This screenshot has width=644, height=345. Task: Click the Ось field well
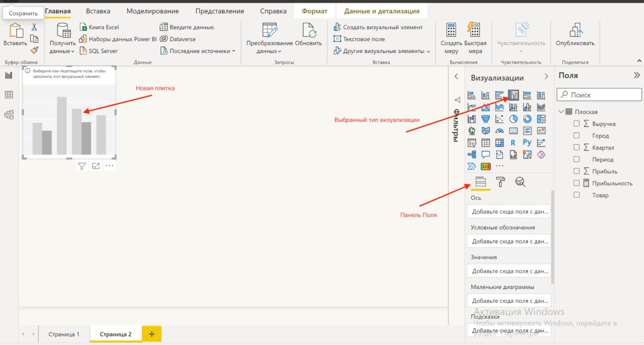tap(509, 212)
